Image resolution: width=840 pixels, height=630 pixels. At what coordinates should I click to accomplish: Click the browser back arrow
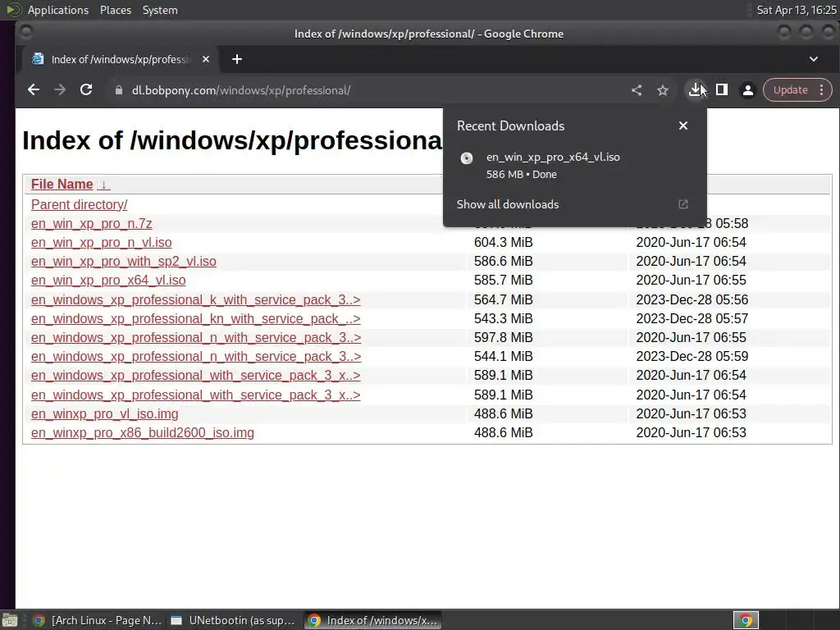point(33,90)
